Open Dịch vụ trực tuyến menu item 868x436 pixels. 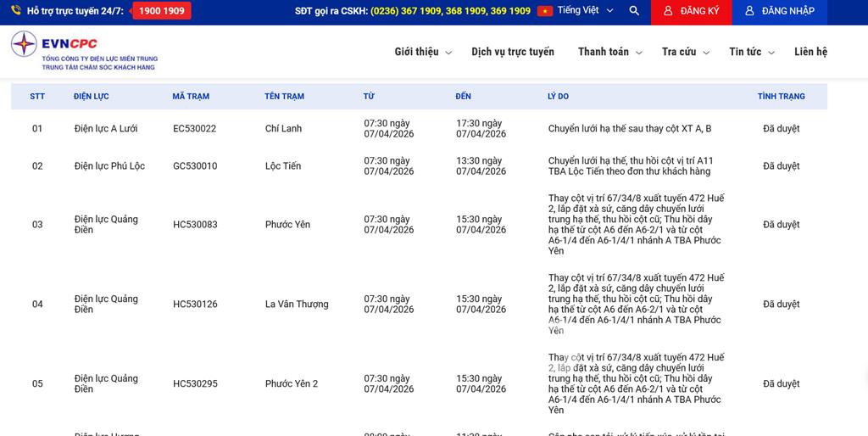pos(513,52)
